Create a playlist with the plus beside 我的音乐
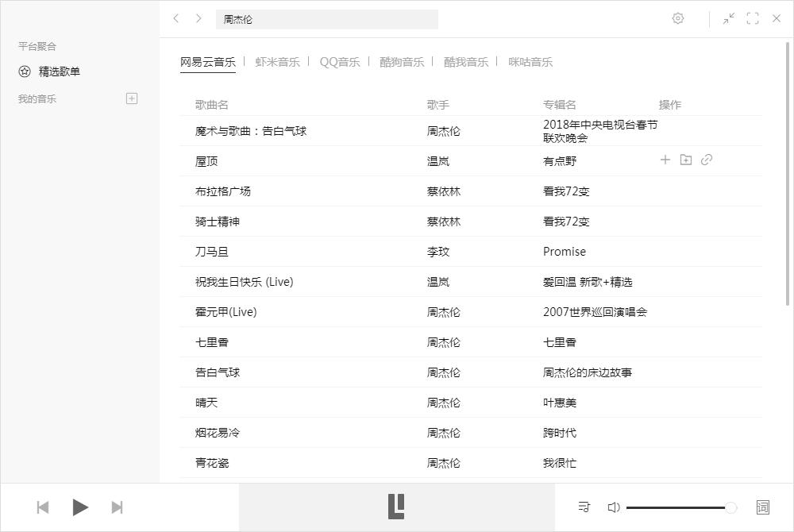This screenshot has width=794, height=532. (x=131, y=98)
